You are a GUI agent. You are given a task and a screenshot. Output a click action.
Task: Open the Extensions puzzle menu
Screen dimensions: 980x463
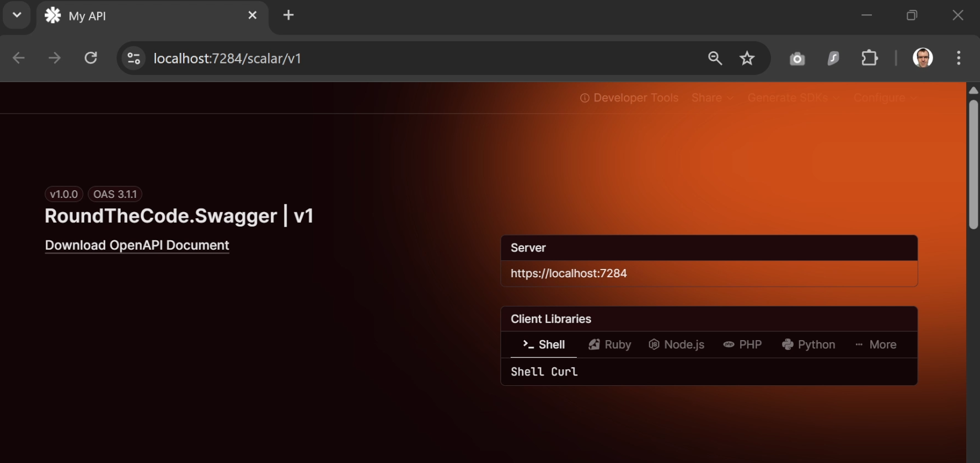click(870, 58)
